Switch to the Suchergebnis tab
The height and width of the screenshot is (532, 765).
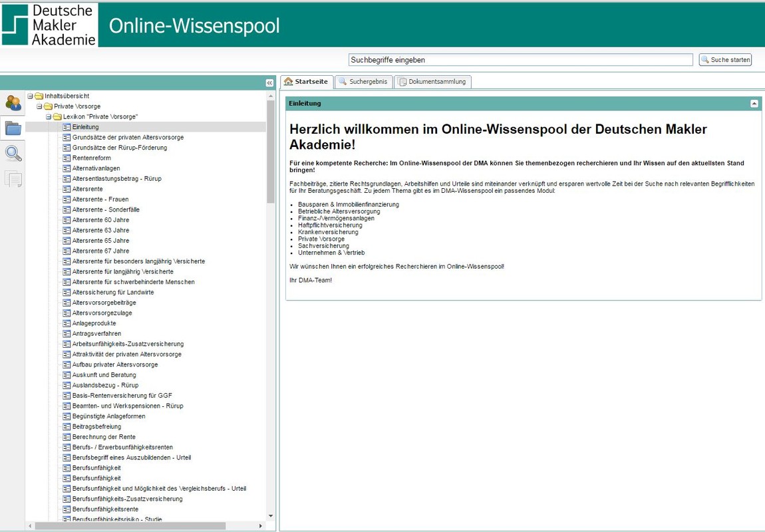coord(363,82)
